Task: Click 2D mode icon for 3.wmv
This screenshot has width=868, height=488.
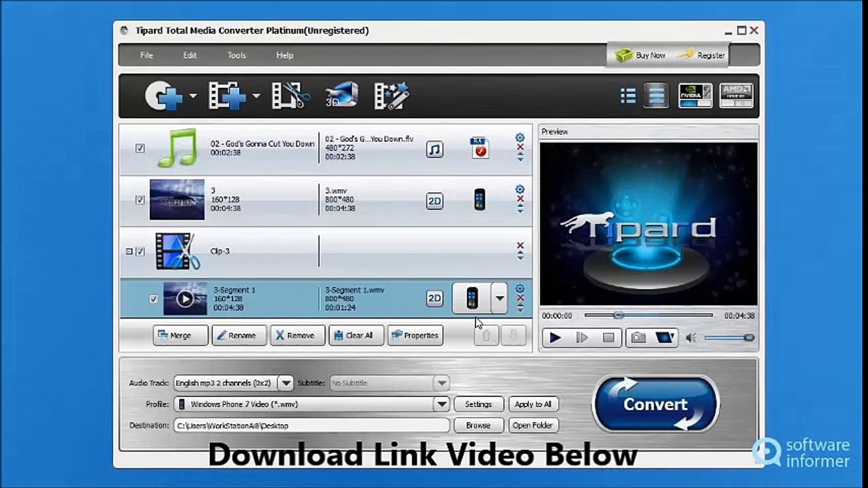Action: [x=434, y=201]
